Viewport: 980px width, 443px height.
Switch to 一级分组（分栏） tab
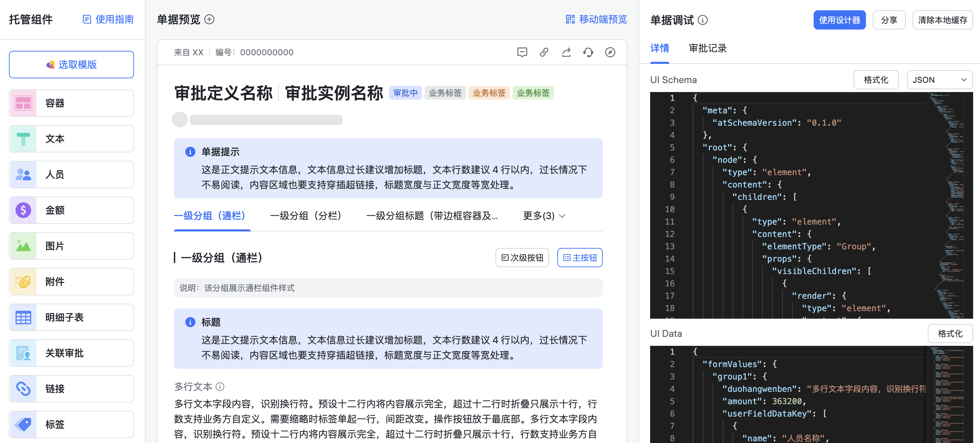308,216
